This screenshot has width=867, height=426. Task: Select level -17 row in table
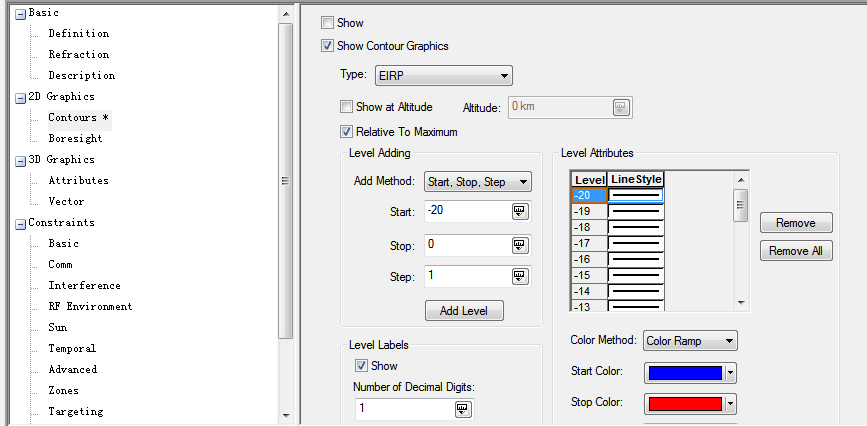[x=617, y=243]
